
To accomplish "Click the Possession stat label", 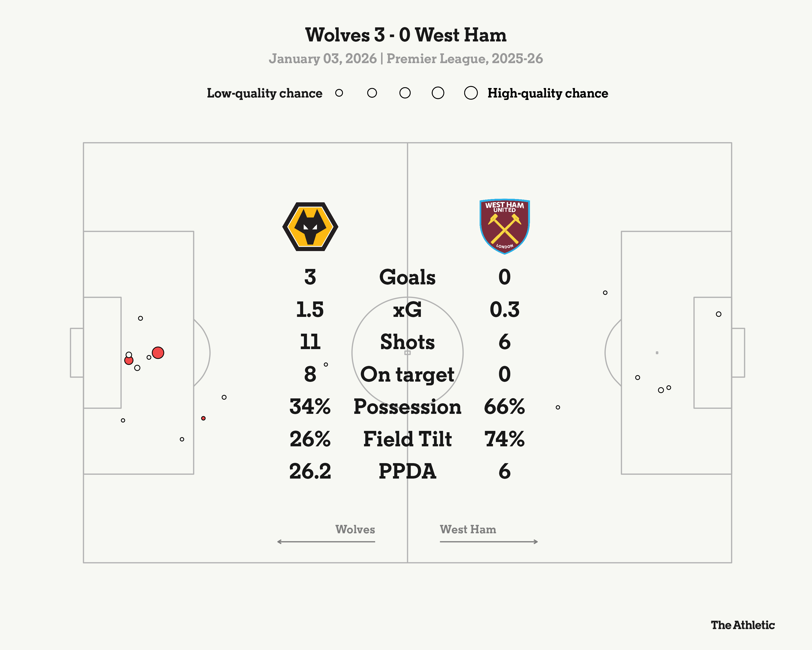I will (407, 407).
